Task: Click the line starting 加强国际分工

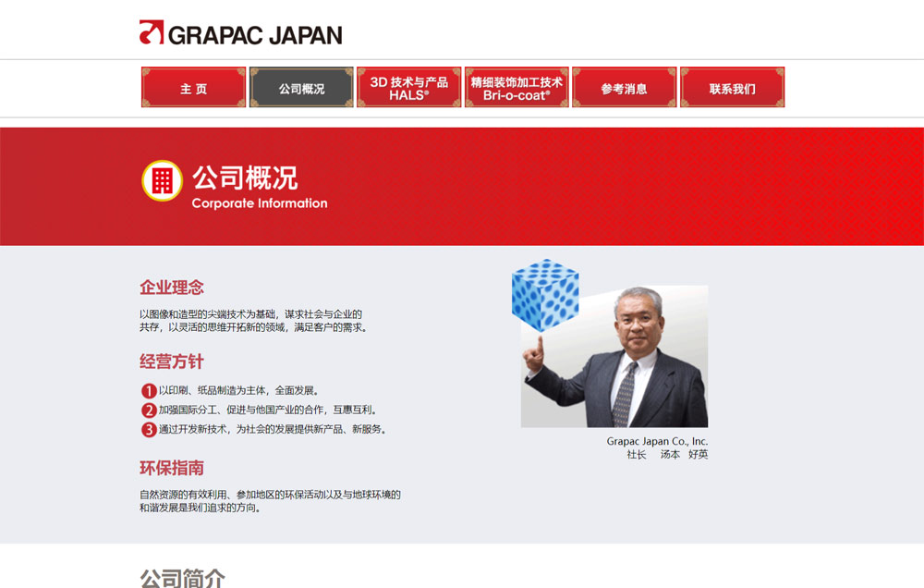Action: pos(268,410)
